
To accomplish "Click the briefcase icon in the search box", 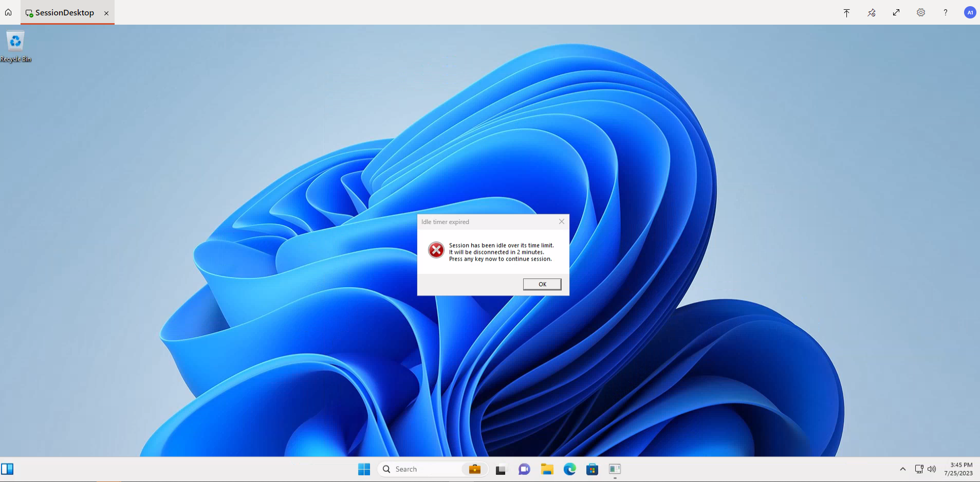I will point(474,469).
